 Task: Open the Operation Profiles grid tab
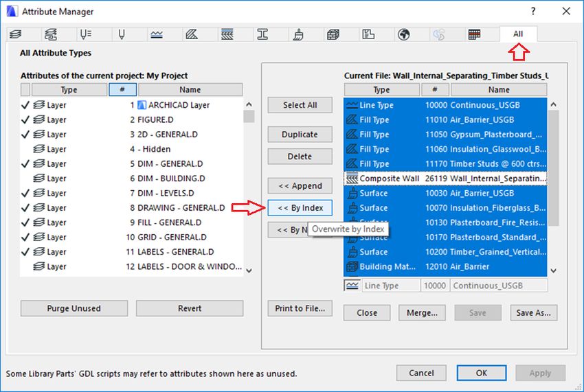point(474,34)
